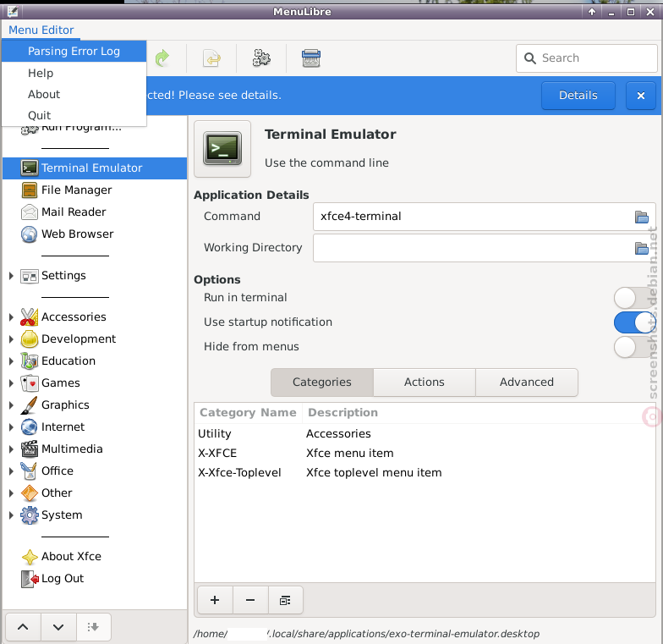Click the Execute launcher gears icon
This screenshot has height=644, width=663.
tap(261, 58)
